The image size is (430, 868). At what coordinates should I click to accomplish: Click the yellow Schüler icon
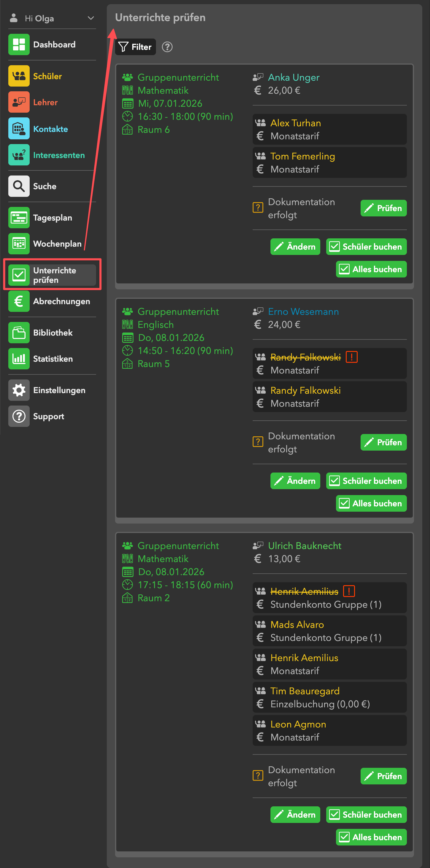[19, 76]
